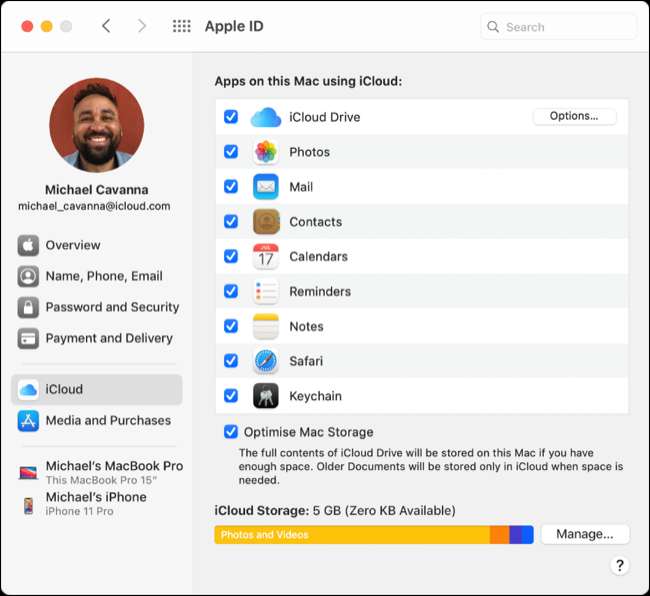Click the Photos and Videos storage bar

point(350,535)
